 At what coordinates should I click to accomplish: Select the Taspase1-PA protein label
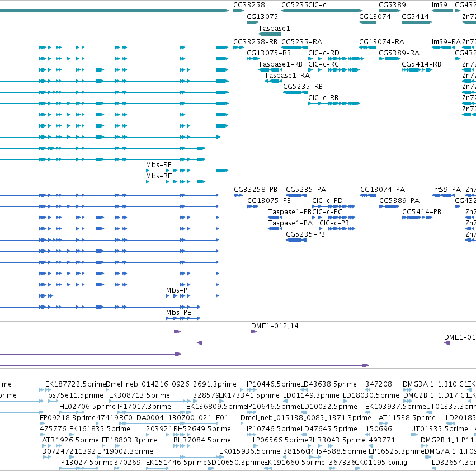pyautogui.click(x=290, y=223)
